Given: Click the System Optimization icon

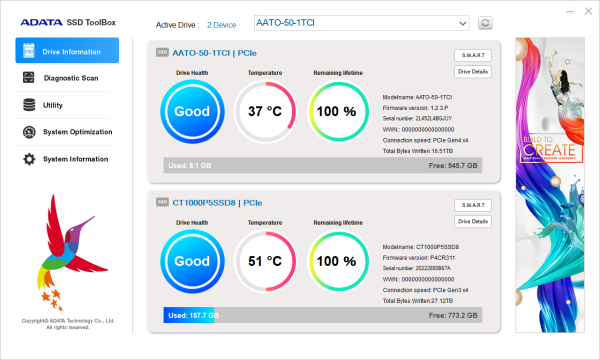Looking at the screenshot, I should [x=29, y=132].
